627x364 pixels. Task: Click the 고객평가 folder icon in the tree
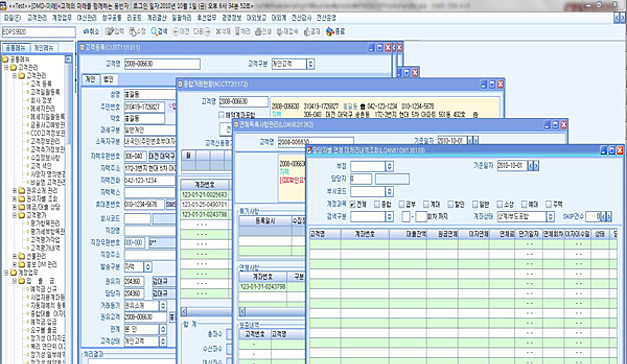coord(22,215)
